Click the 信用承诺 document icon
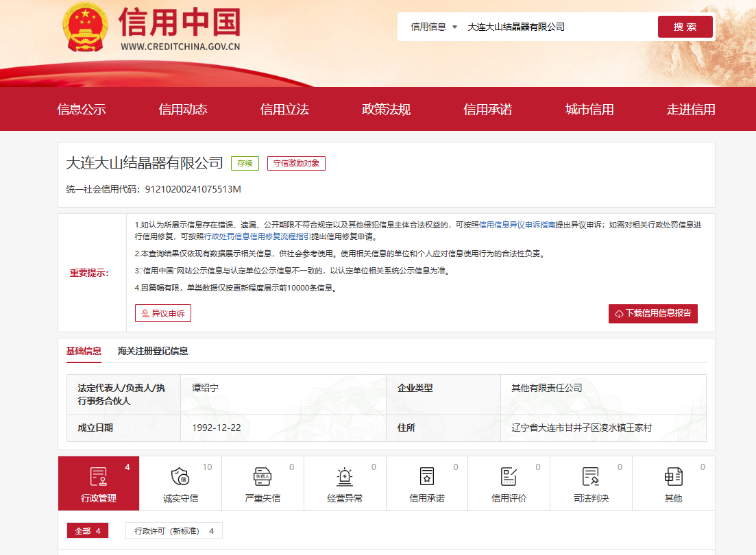 (427, 476)
